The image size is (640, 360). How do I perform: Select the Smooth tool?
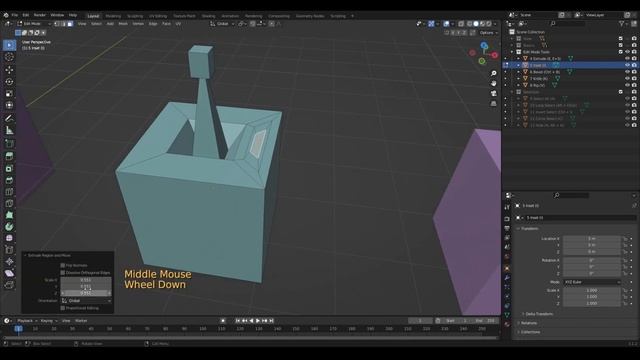pyautogui.click(x=9, y=238)
